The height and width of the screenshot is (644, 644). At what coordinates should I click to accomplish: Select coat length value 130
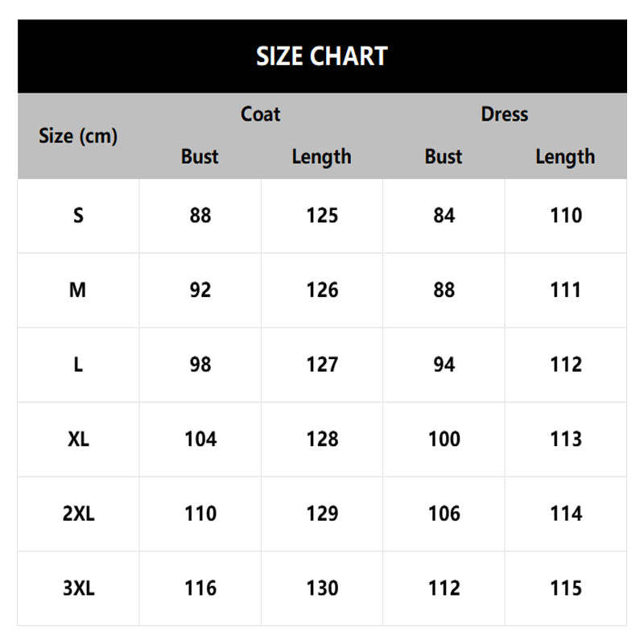(322, 588)
